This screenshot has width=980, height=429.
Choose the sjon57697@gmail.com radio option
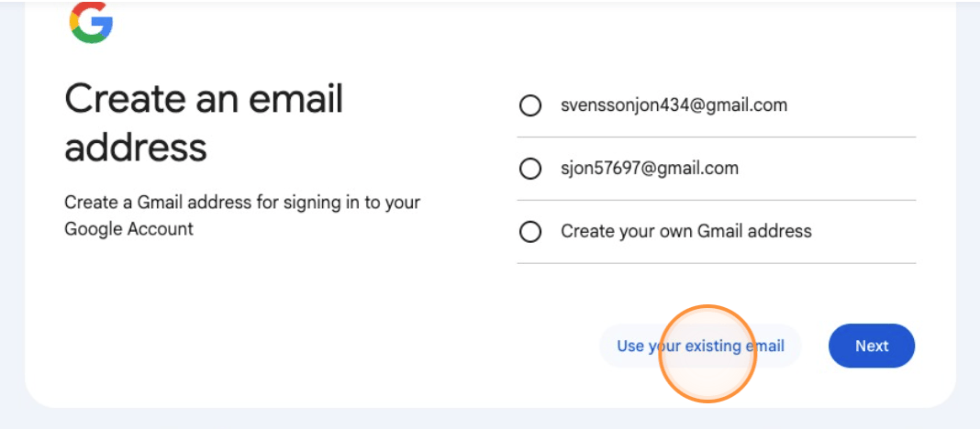[529, 169]
